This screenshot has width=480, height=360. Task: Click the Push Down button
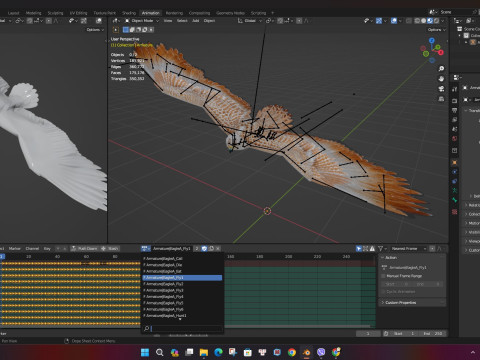click(84, 249)
